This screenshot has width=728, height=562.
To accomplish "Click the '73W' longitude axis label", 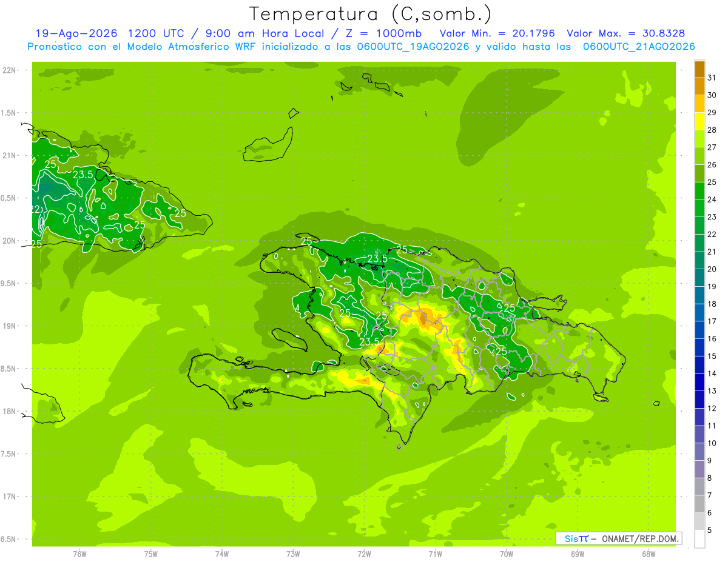I will (x=293, y=554).
